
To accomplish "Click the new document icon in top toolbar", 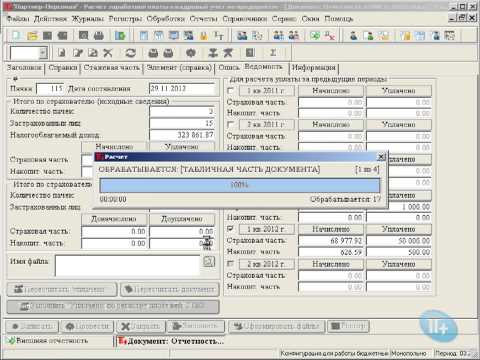I will tap(17, 35).
